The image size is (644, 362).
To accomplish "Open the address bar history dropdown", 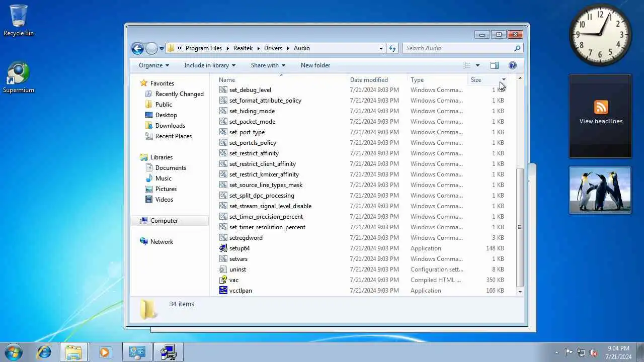I will coord(381,48).
